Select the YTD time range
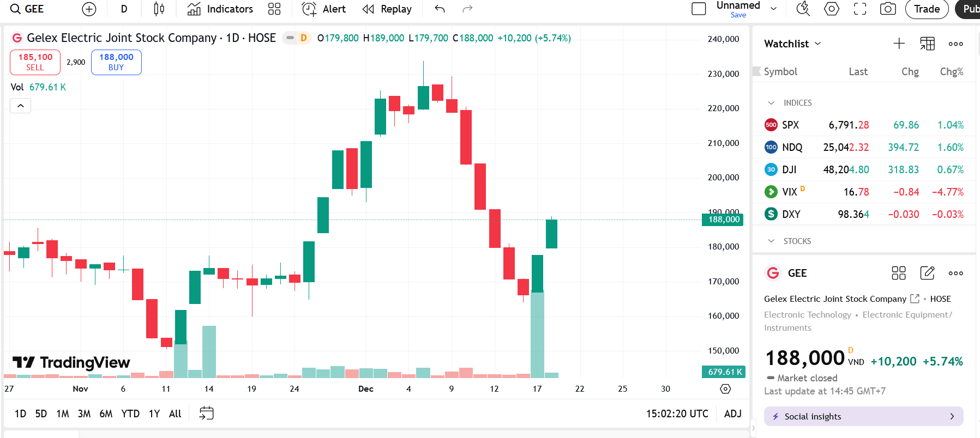The width and height of the screenshot is (980, 438). [x=130, y=413]
